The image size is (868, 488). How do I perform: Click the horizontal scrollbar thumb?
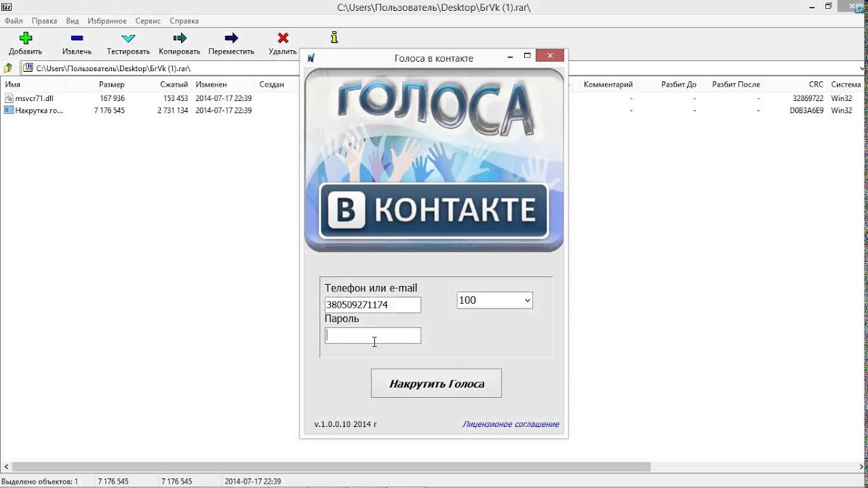pyautogui.click(x=331, y=467)
